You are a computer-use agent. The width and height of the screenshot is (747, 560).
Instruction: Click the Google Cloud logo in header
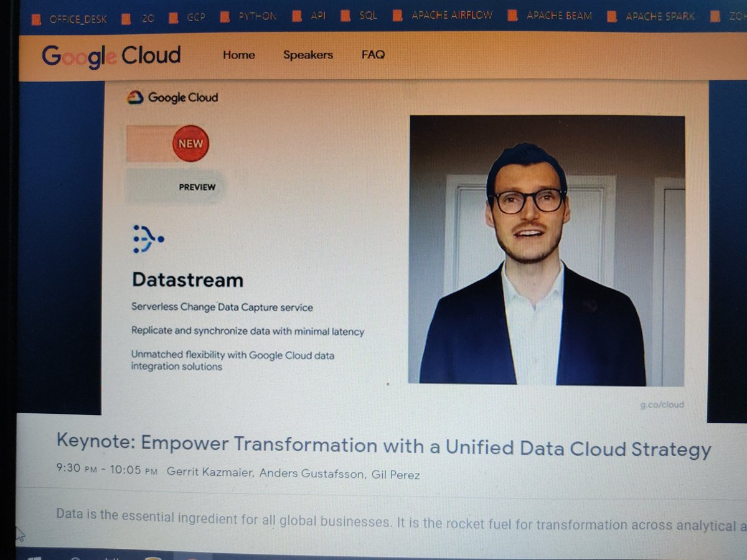click(x=111, y=56)
